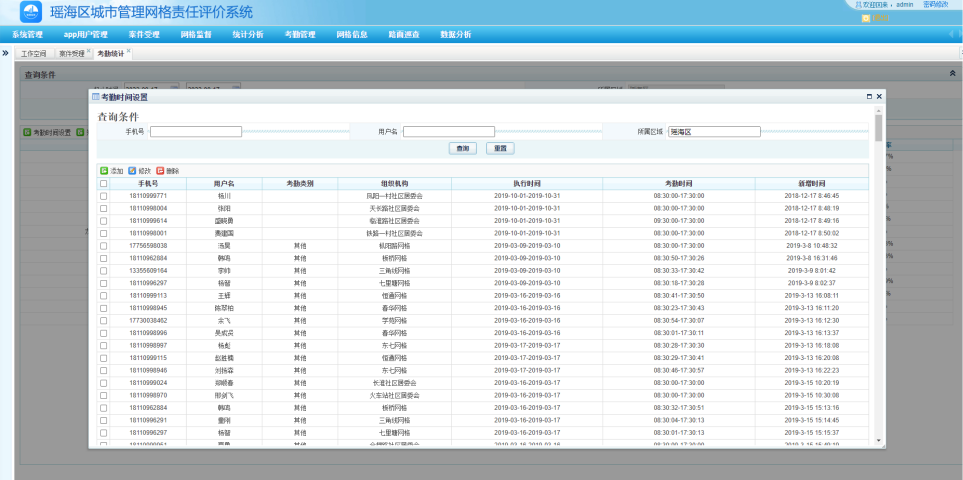Check the select-all checkbox in table header

click(103, 184)
